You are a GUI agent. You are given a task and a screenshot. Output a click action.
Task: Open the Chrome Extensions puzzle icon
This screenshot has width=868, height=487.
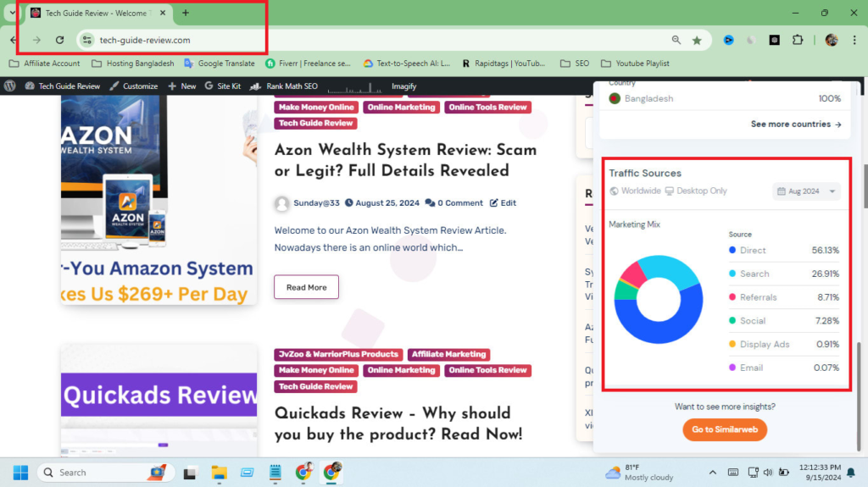[x=798, y=40]
